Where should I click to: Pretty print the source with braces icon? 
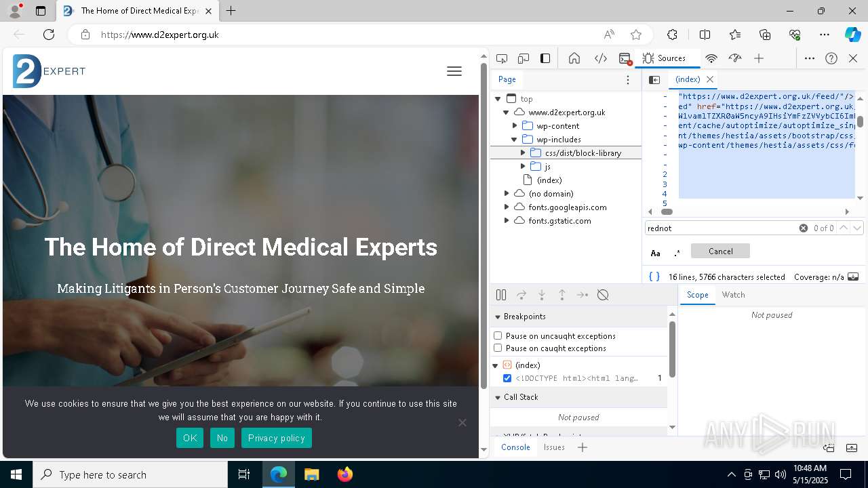[x=654, y=277]
